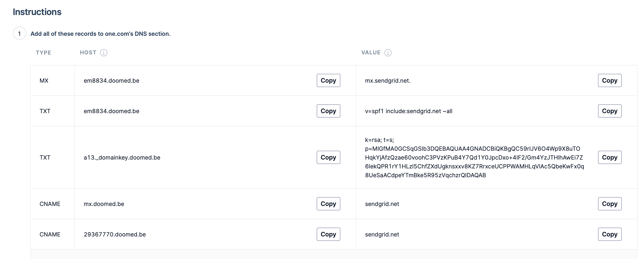
Task: Copy the v=spf1 include:sendgrid.net value
Action: click(x=609, y=111)
